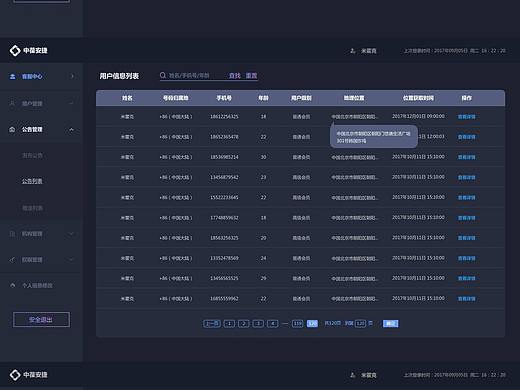Expand the 机构管理 menu chevron

(71, 234)
